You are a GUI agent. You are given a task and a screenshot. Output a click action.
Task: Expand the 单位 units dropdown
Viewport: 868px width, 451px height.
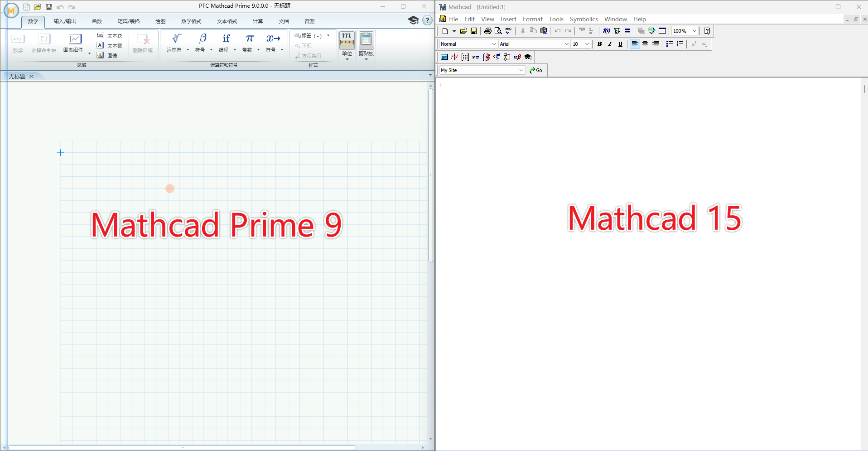(347, 59)
